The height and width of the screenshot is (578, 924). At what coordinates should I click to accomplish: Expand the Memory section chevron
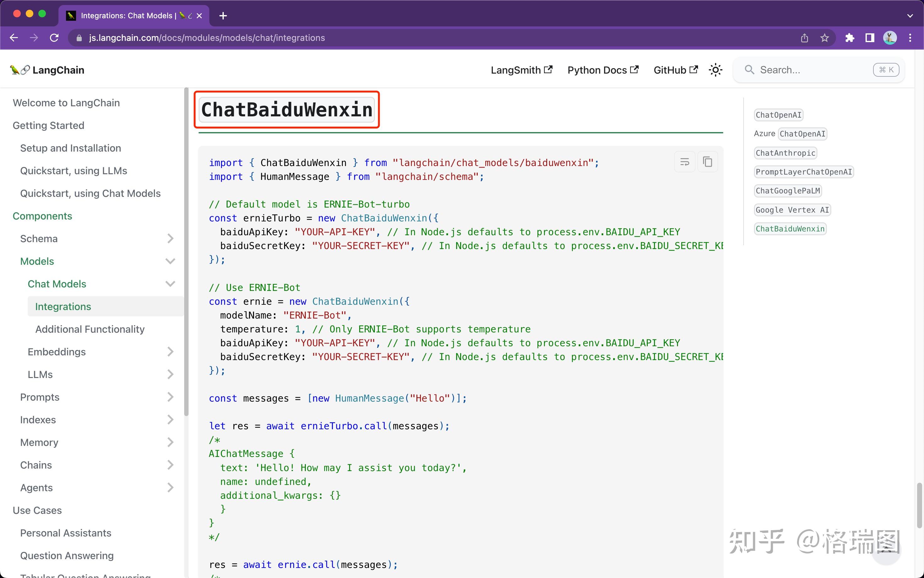point(170,442)
